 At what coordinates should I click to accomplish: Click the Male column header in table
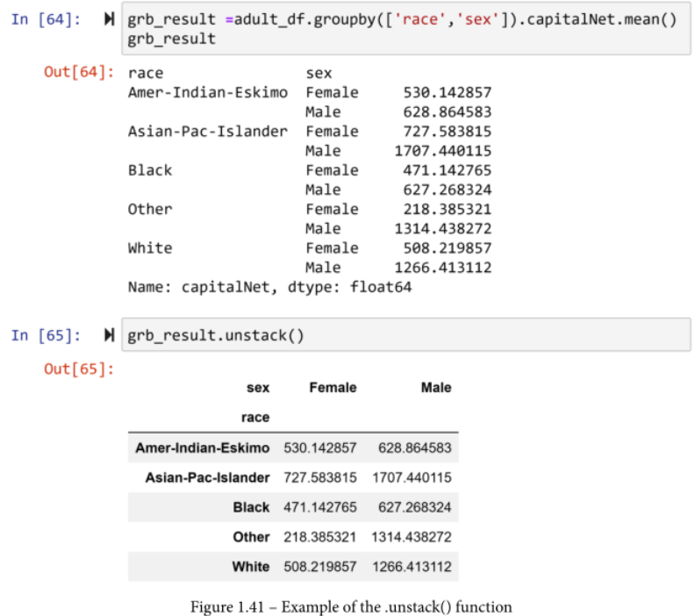(x=435, y=388)
